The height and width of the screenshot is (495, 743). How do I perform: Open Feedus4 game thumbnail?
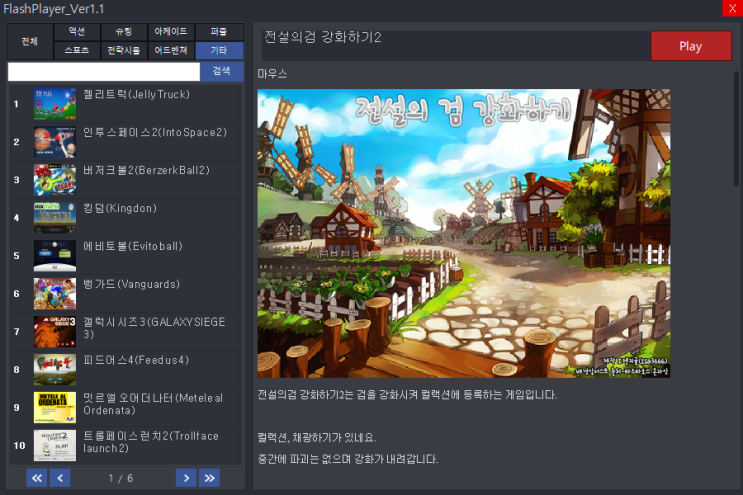(x=55, y=369)
